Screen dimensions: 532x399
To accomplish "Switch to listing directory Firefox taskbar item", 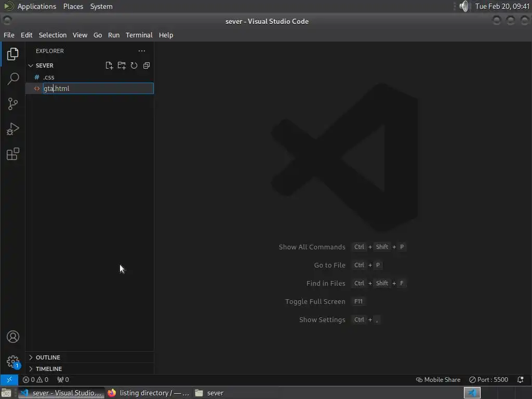I will (149, 393).
